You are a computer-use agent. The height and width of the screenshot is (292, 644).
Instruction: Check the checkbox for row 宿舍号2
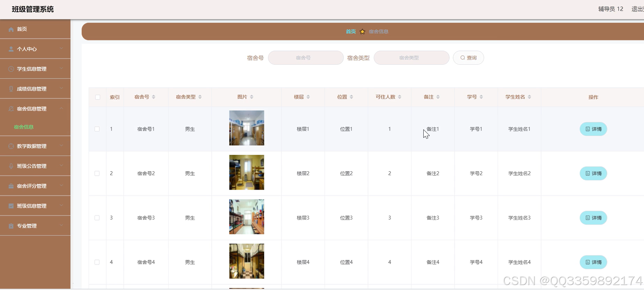pos(97,173)
